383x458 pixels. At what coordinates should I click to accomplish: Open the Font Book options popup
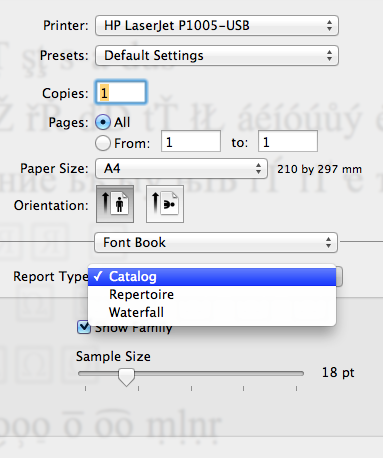(x=216, y=242)
